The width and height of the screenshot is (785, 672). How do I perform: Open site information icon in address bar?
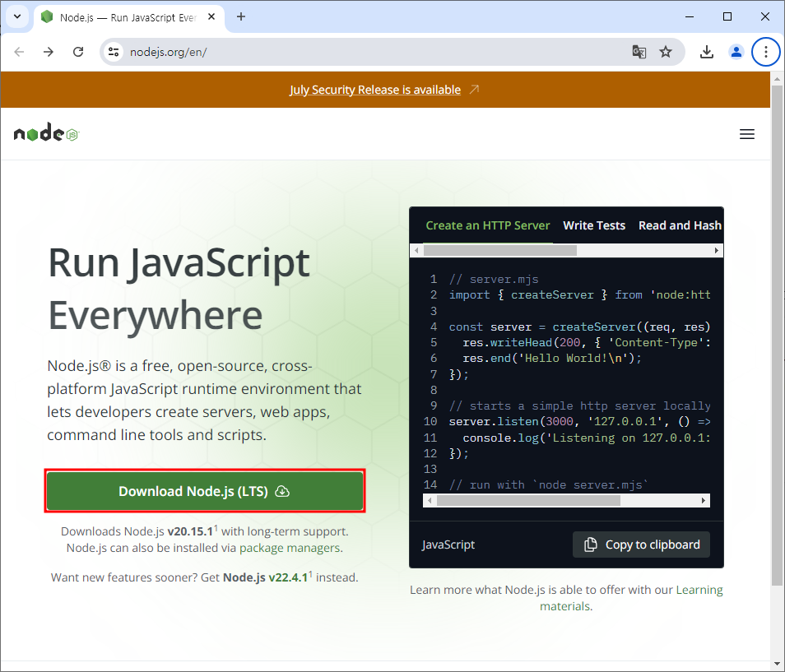(114, 52)
